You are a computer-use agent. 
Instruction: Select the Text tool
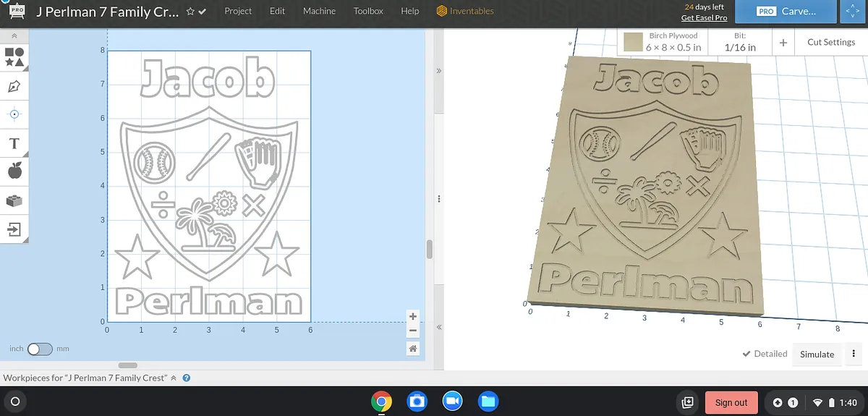pyautogui.click(x=14, y=143)
